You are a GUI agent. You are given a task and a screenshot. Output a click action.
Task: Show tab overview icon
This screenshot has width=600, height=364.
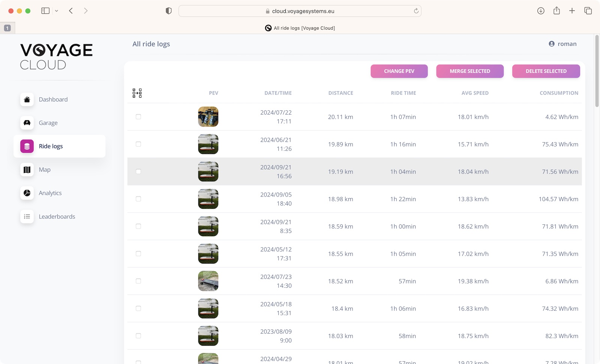point(588,11)
